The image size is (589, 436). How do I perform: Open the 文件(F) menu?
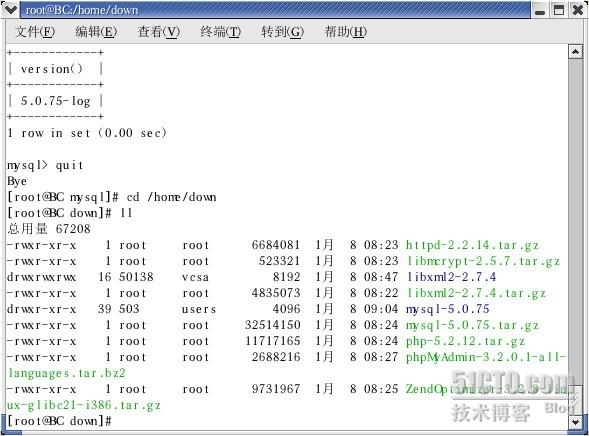click(x=35, y=32)
